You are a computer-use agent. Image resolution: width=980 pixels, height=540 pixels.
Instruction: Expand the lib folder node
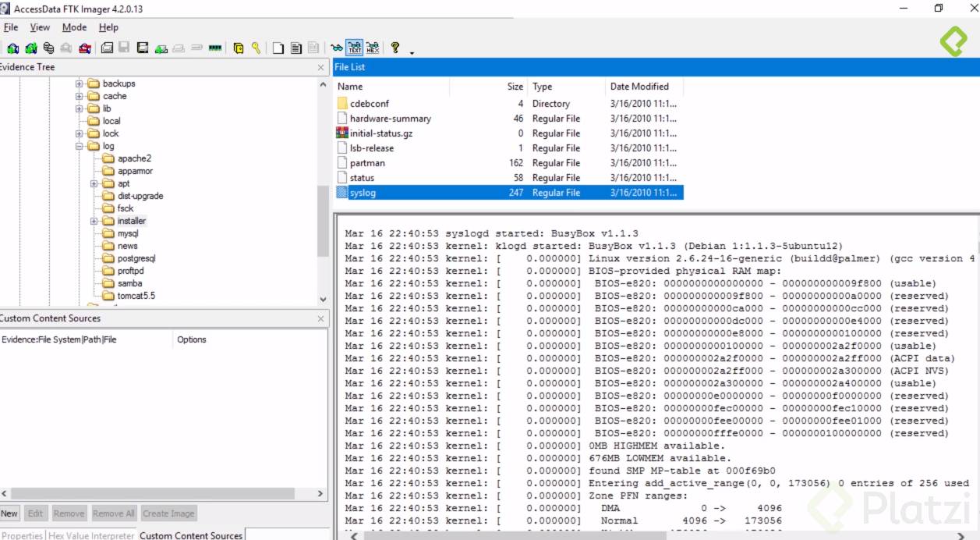coord(79,108)
